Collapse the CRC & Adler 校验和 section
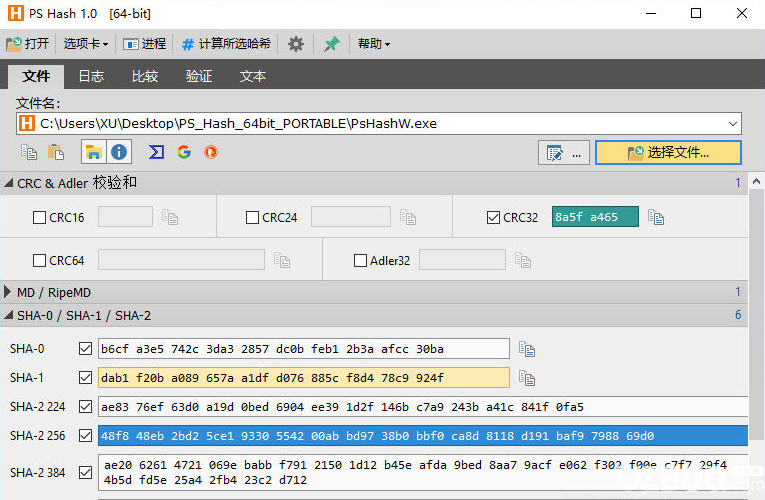 [x=8, y=183]
